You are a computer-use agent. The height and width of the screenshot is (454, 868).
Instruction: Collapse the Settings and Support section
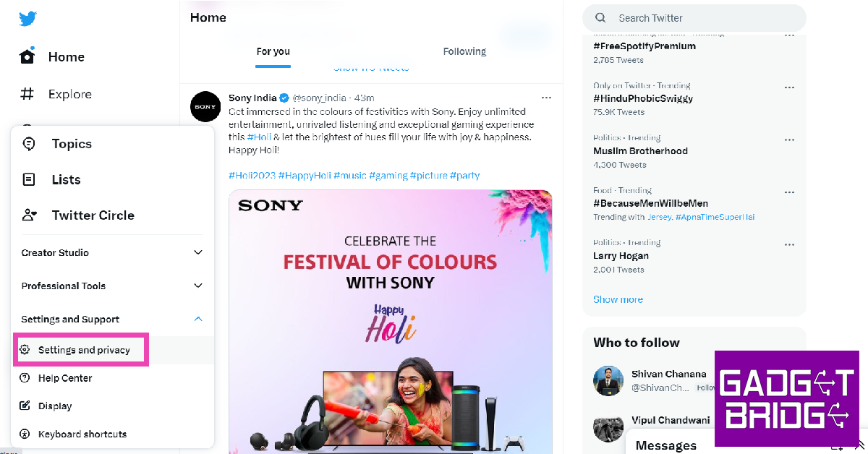198,319
